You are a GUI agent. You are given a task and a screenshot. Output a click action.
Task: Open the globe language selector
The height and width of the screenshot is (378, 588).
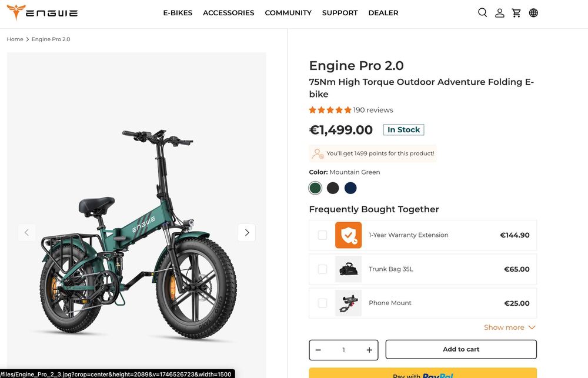click(533, 13)
